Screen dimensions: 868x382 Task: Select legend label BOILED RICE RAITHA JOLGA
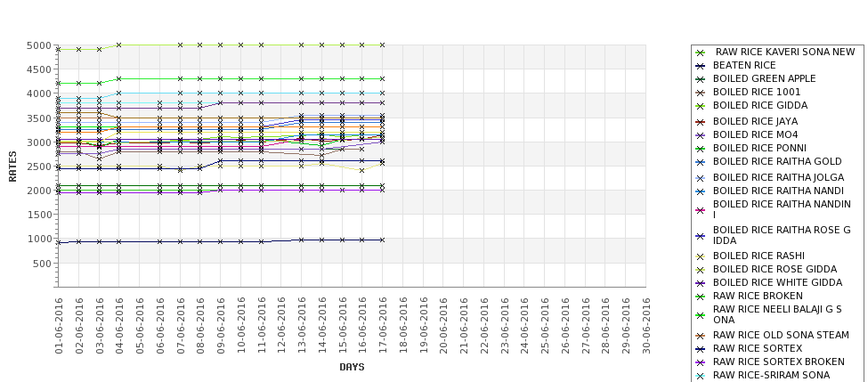[778, 177]
